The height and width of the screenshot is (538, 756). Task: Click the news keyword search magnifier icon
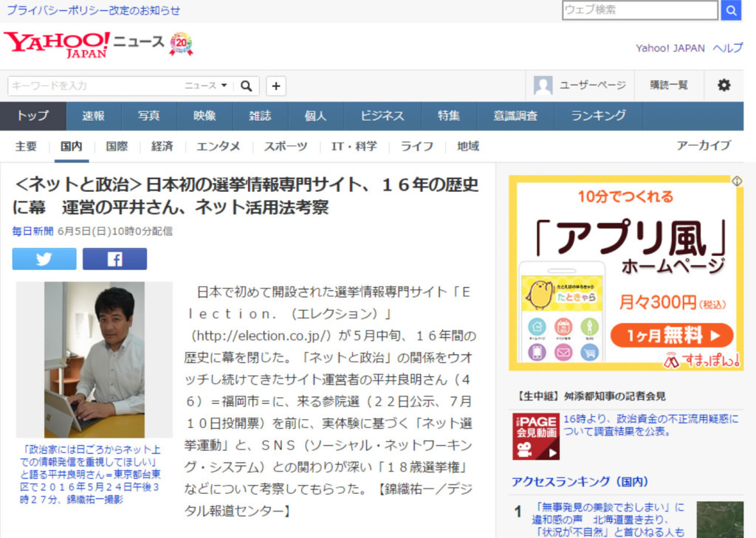coord(247,86)
